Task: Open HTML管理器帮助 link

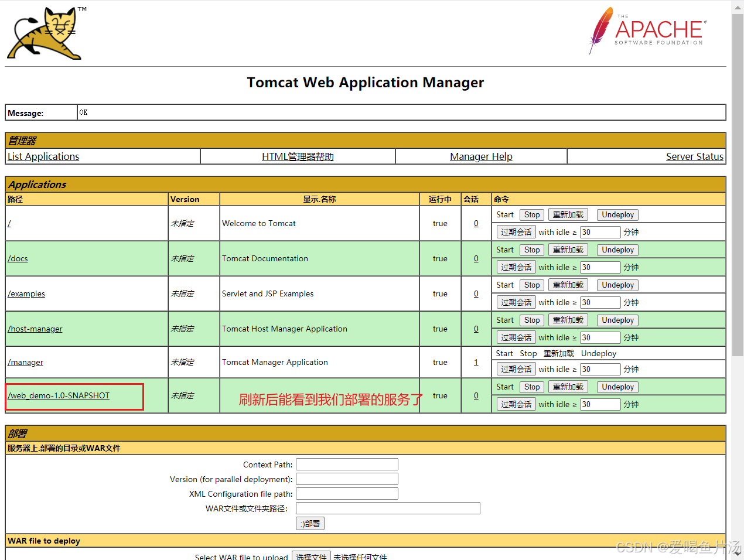Action: (x=298, y=156)
